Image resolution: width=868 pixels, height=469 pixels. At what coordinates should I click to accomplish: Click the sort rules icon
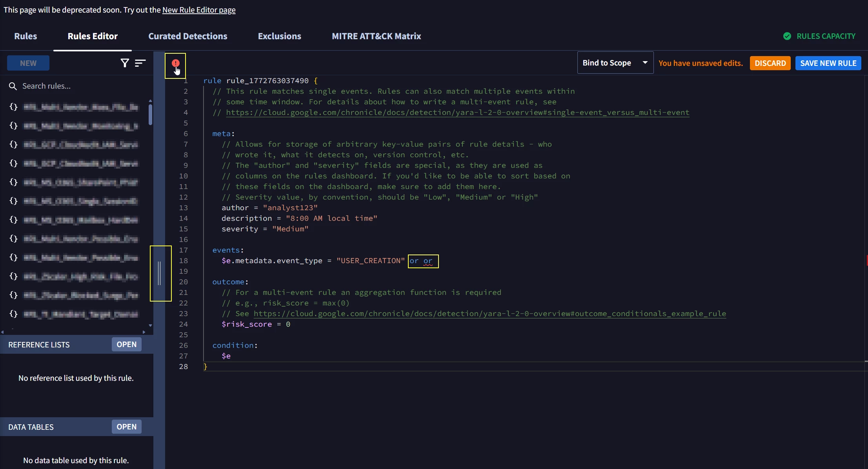140,63
